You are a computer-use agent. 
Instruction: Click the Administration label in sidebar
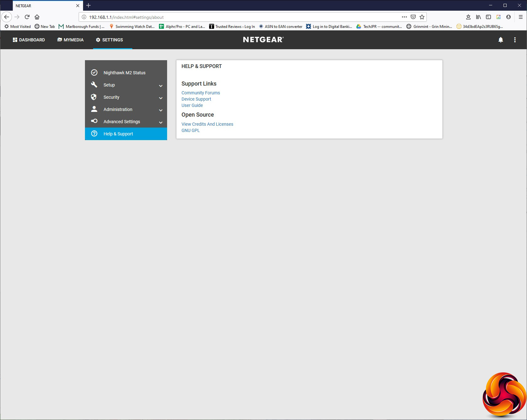(x=118, y=109)
